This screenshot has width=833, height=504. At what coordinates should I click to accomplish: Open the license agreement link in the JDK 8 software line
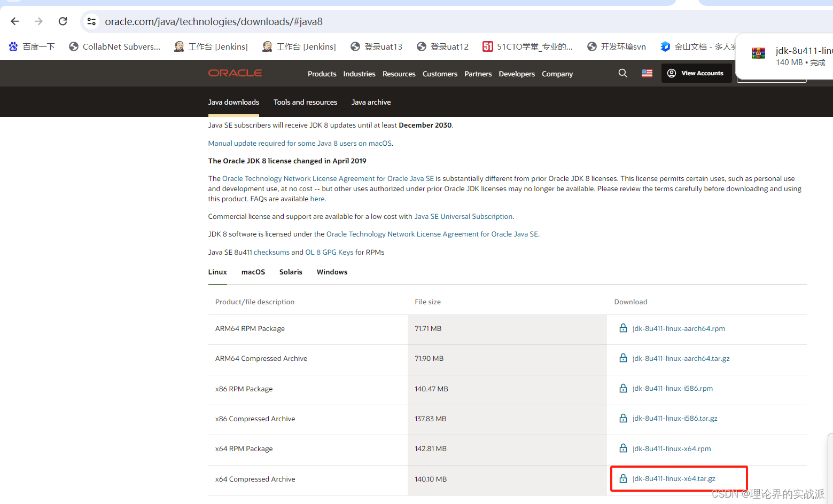(432, 234)
